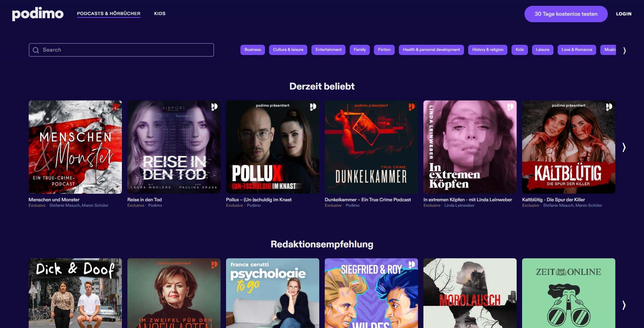Focus the Search input field
The height and width of the screenshot is (328, 644).
pos(121,50)
